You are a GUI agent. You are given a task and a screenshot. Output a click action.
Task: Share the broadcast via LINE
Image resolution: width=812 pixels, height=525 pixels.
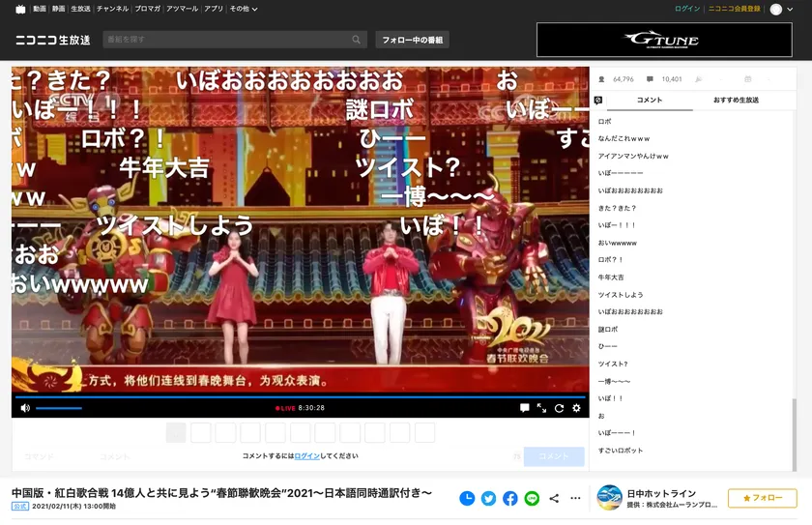tap(532, 498)
